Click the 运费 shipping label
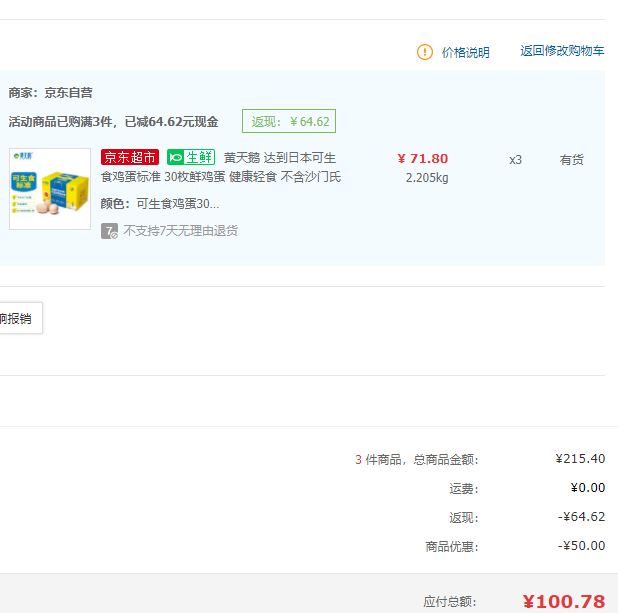This screenshot has width=618, height=613. (x=464, y=489)
